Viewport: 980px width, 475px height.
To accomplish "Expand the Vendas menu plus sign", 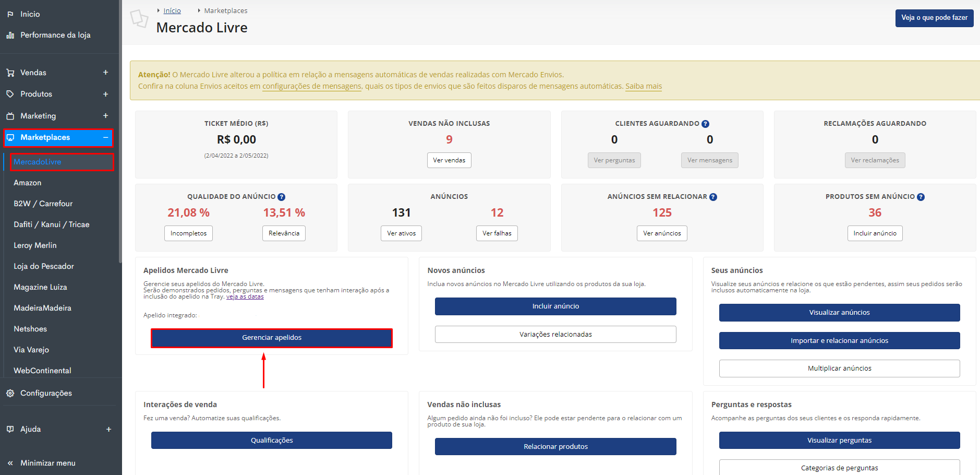I will (x=105, y=73).
